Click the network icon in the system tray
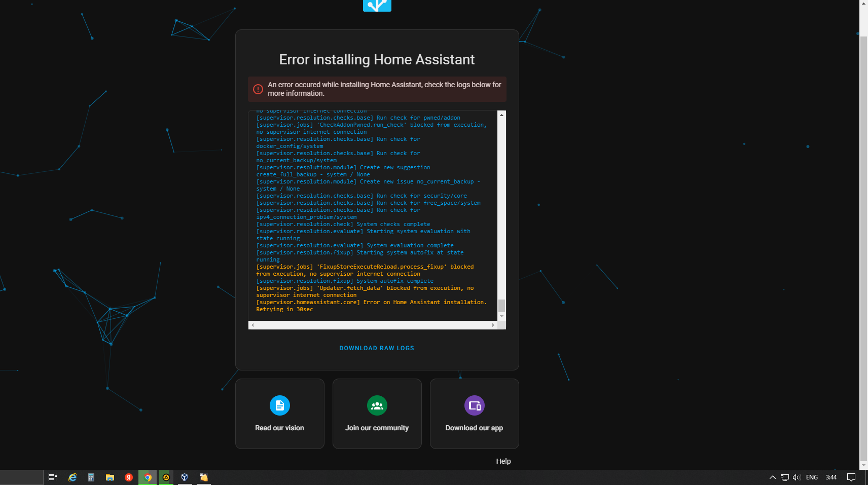Image resolution: width=868 pixels, height=485 pixels. coord(785,477)
